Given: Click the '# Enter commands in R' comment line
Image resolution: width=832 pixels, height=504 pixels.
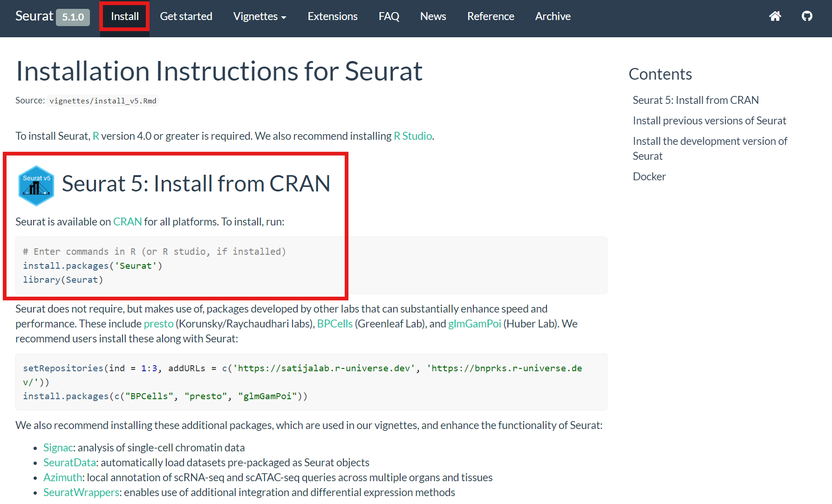Looking at the screenshot, I should tap(154, 252).
